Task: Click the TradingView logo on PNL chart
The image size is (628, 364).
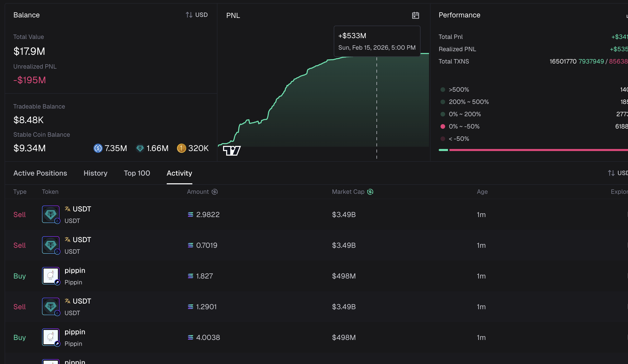Action: tap(232, 151)
